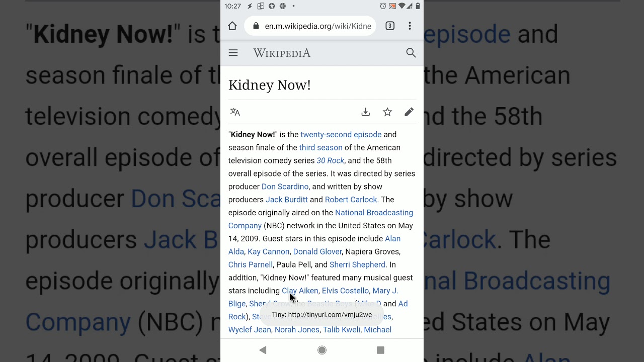Open the article language selector
Viewport: 644px width, 362px height.
(x=235, y=112)
